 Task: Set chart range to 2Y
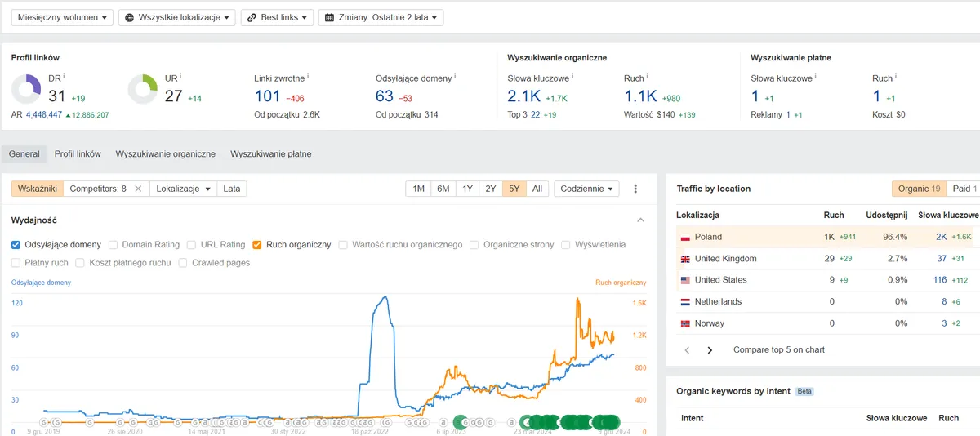(x=491, y=189)
